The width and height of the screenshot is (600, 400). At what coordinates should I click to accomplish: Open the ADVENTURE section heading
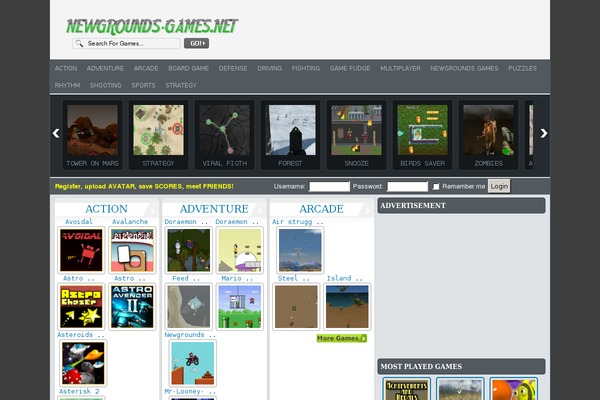214,209
